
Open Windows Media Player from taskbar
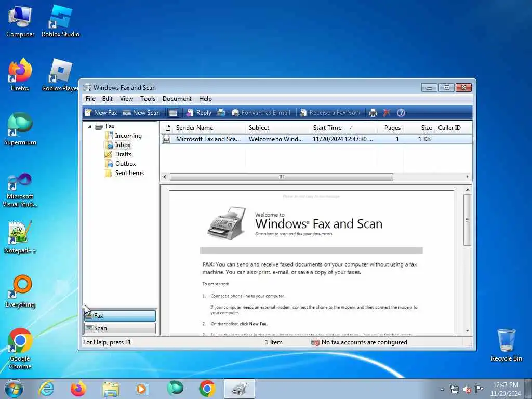click(x=141, y=389)
